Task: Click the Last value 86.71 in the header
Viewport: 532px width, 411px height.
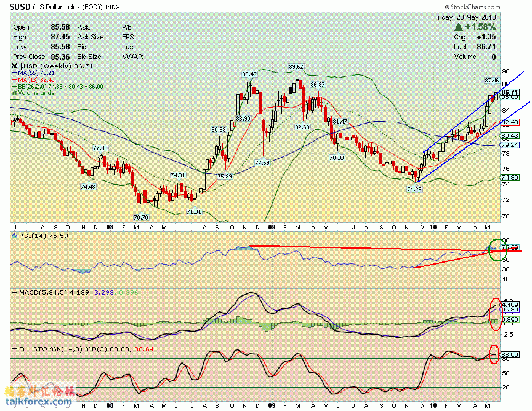Action: coord(486,47)
